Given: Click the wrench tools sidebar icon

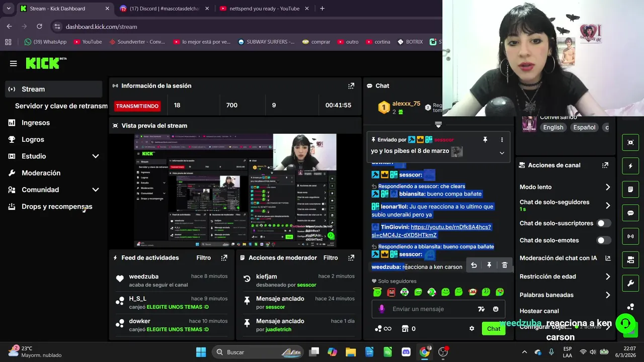Looking at the screenshot, I should (x=630, y=284).
